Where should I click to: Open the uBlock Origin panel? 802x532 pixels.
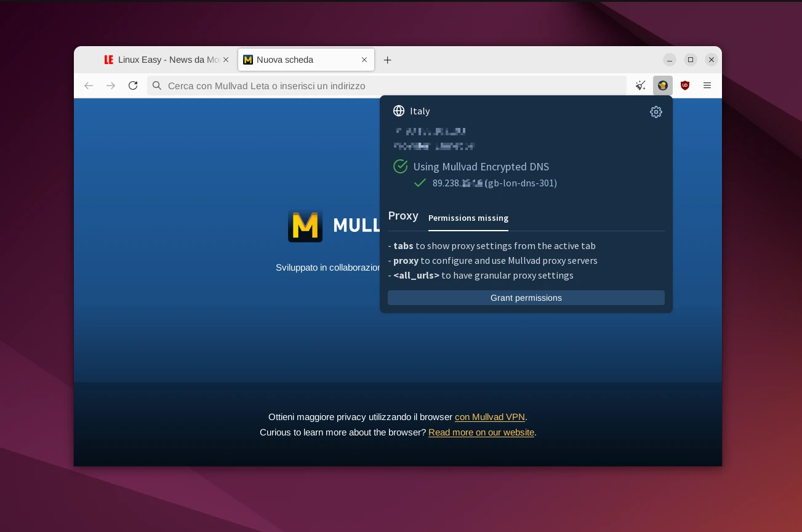click(685, 85)
